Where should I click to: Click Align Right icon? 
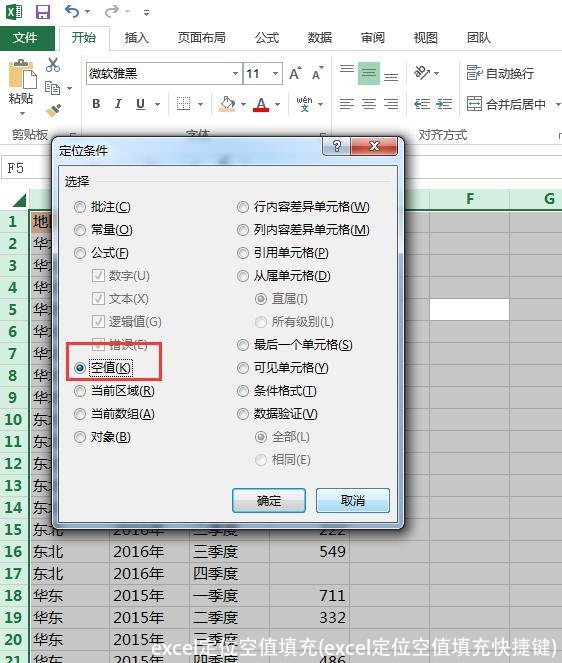click(x=391, y=104)
